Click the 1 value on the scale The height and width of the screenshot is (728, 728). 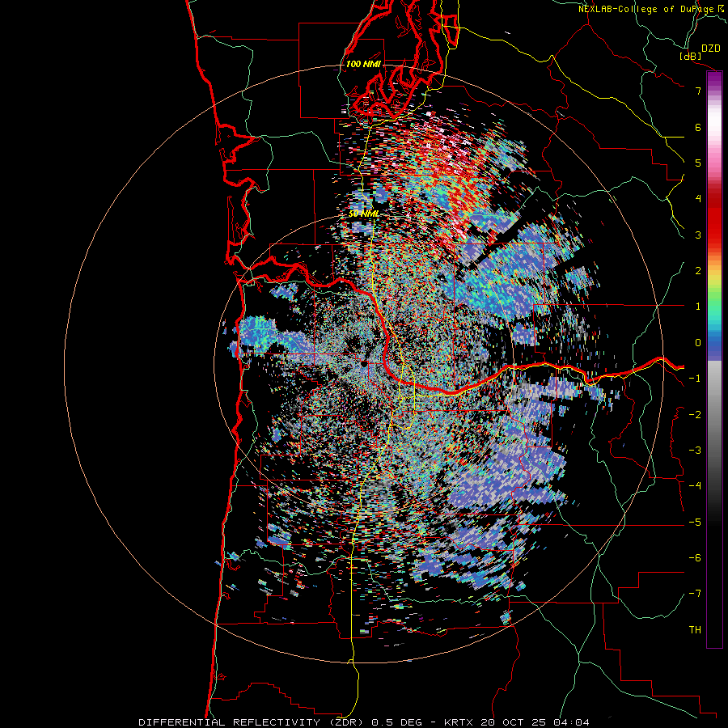[698, 307]
